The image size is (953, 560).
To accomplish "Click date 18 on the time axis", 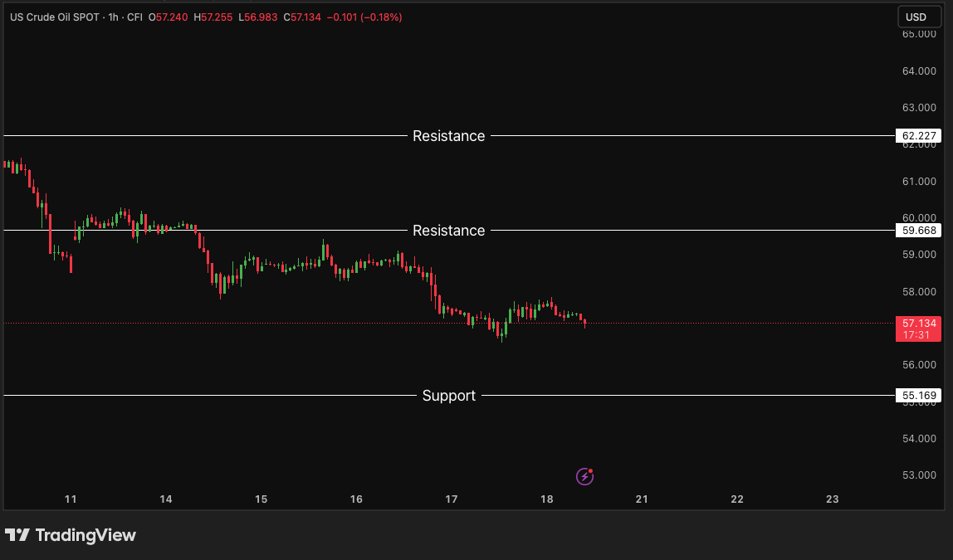I will point(546,499).
